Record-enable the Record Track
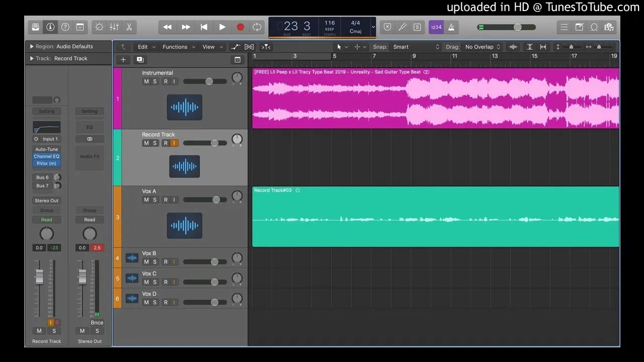This screenshot has width=644, height=362. tap(166, 143)
